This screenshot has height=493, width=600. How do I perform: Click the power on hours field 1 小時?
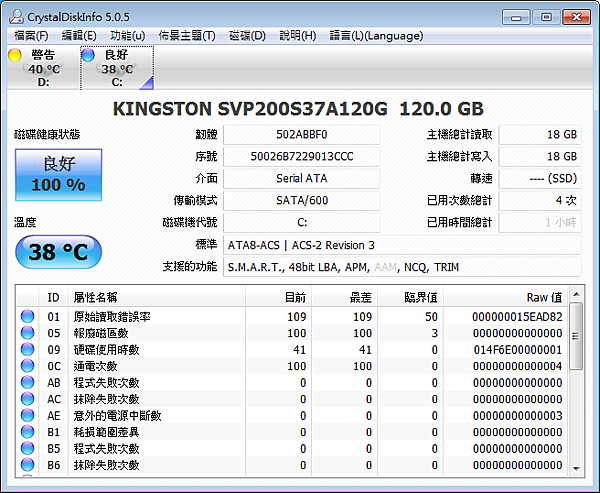coord(540,222)
